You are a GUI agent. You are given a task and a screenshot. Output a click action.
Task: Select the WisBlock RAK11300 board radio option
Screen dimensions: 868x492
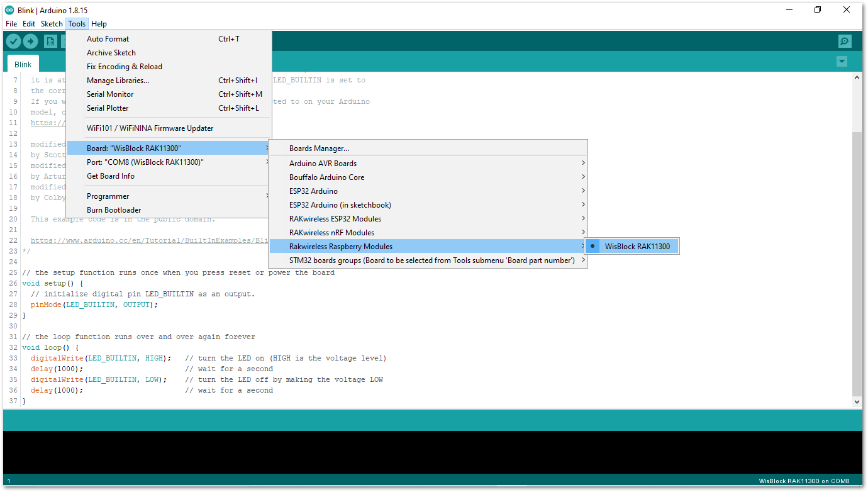click(x=632, y=247)
